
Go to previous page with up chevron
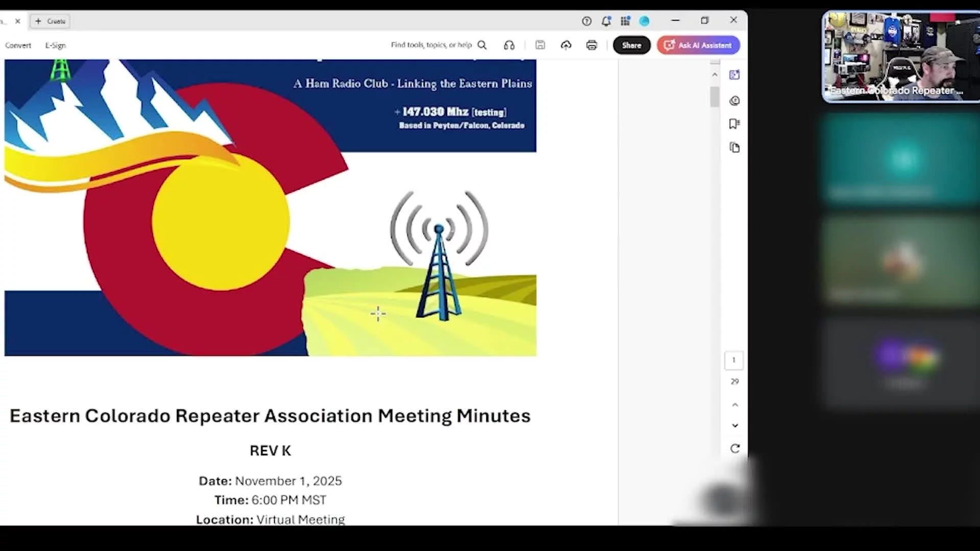[735, 405]
